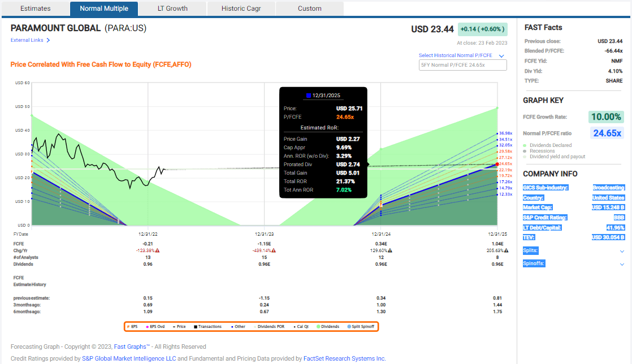This screenshot has width=632, height=364.
Task: Click the 12/31/24 date label on axis
Action: (381, 234)
